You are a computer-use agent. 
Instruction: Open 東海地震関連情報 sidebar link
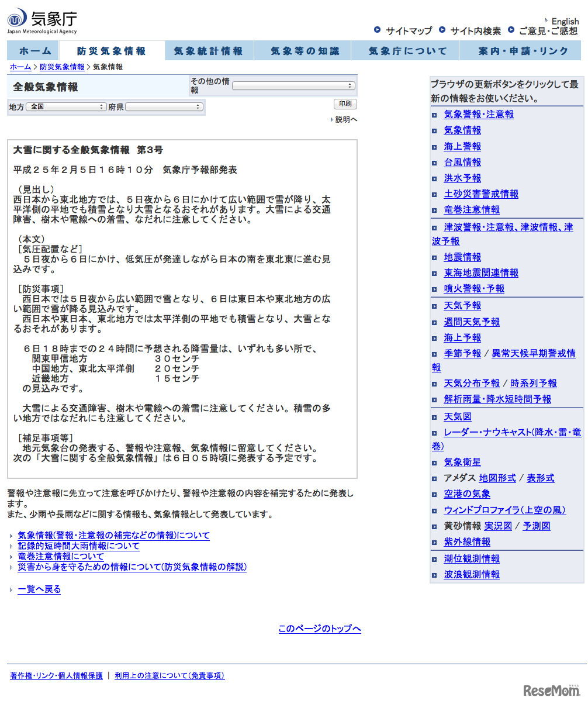pos(481,273)
